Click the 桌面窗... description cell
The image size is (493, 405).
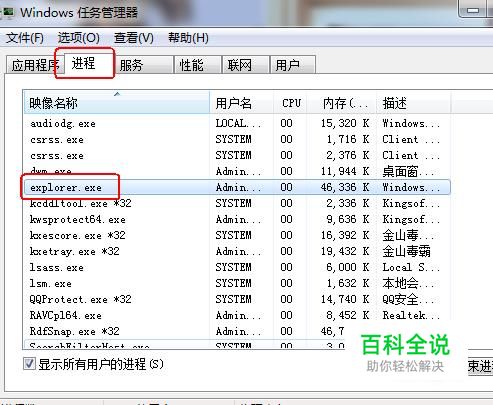[408, 171]
